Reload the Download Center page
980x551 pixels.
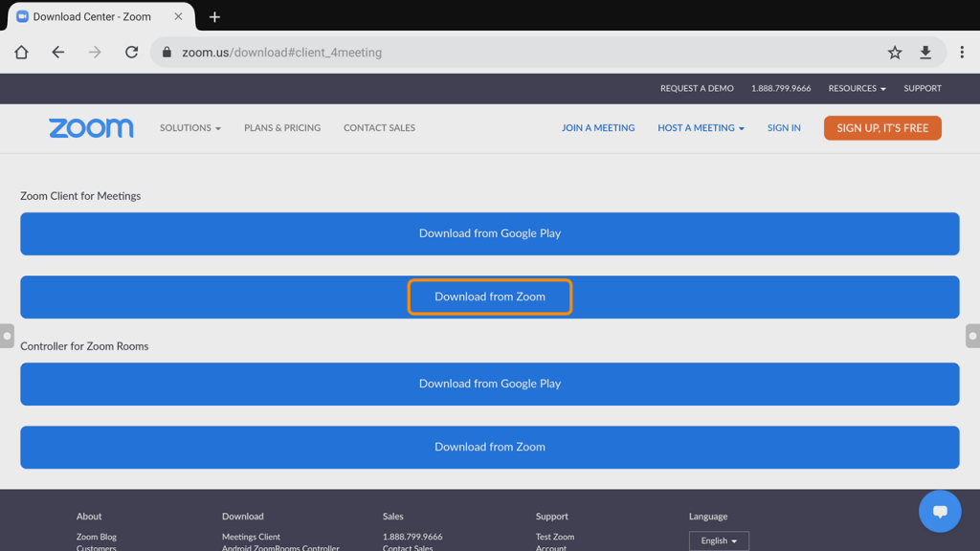tap(131, 53)
